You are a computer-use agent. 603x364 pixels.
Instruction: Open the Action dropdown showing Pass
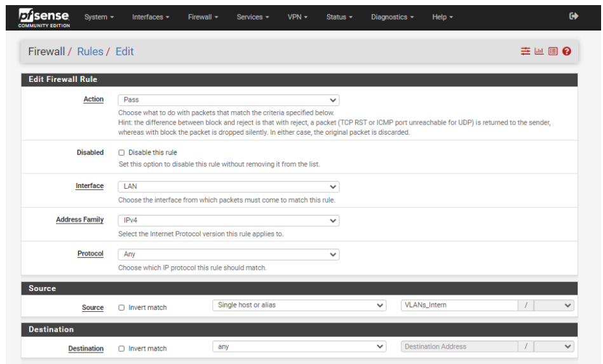pos(228,100)
